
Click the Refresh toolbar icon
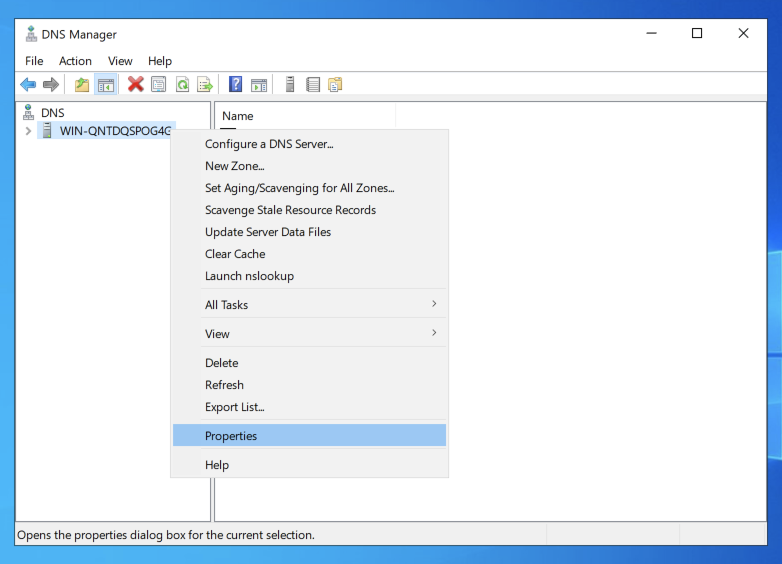click(x=182, y=85)
